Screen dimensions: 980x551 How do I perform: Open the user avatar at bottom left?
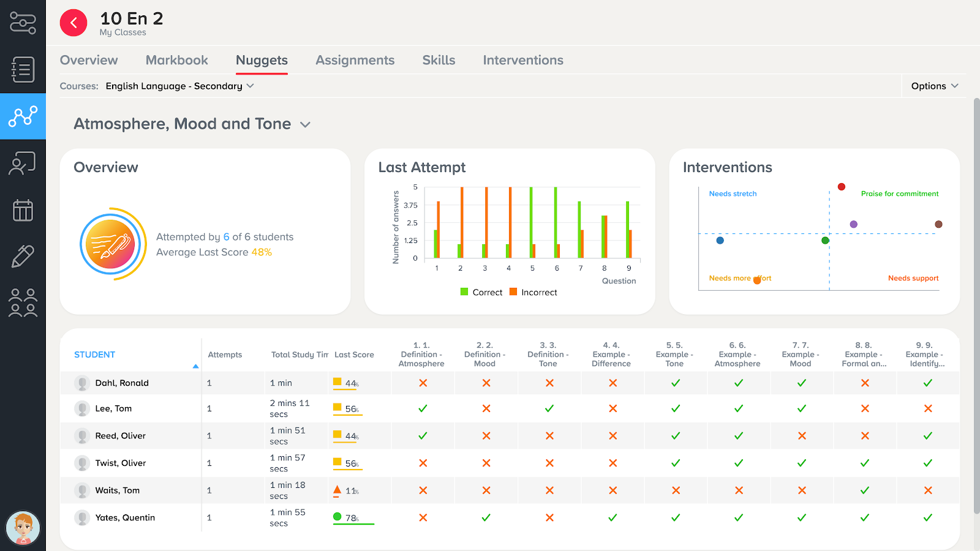click(23, 528)
